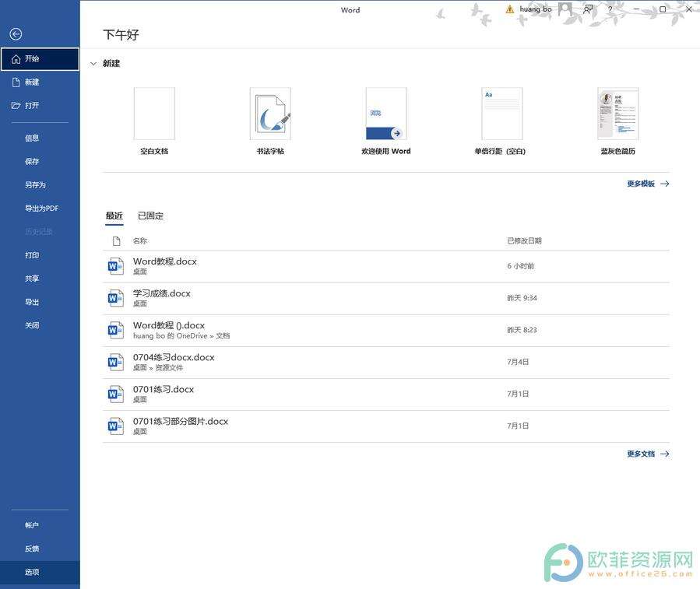Create a 空白文档 blank document

(x=154, y=114)
